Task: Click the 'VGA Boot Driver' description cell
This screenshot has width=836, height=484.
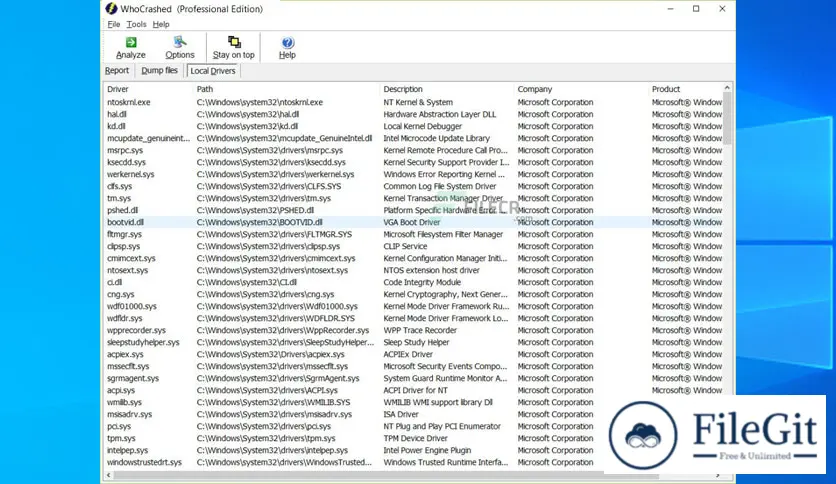Action: [412, 222]
